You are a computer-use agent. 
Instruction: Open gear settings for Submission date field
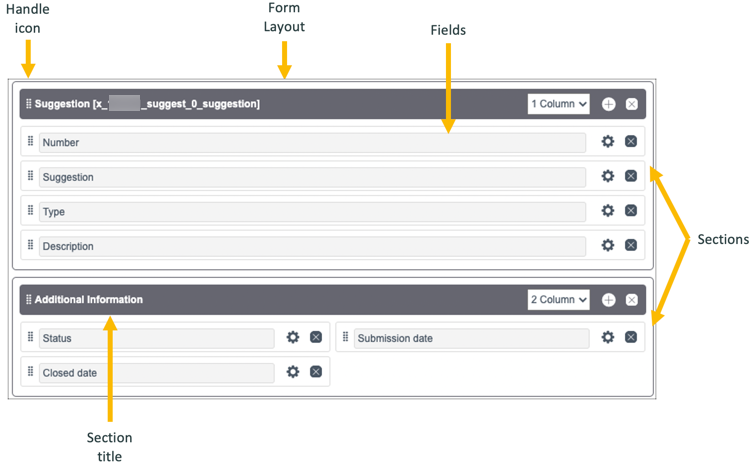point(607,338)
